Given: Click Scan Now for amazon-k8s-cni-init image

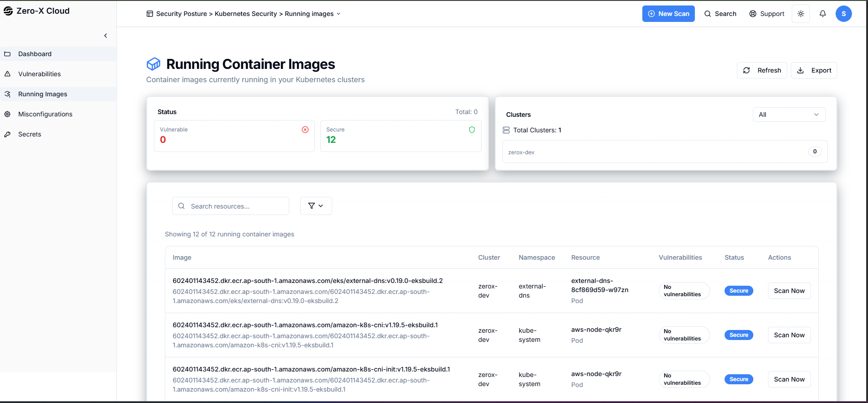Looking at the screenshot, I should coord(789,379).
